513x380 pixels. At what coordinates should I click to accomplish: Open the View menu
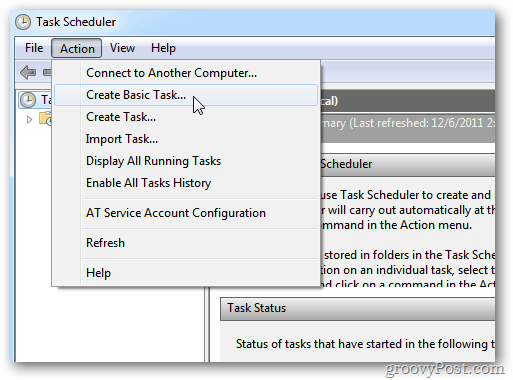pyautogui.click(x=122, y=48)
